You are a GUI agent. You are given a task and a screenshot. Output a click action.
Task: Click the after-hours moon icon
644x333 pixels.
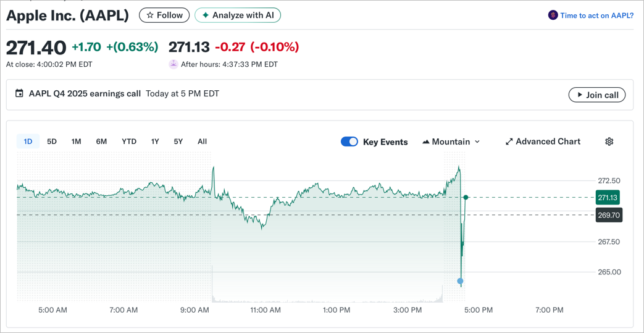point(174,64)
